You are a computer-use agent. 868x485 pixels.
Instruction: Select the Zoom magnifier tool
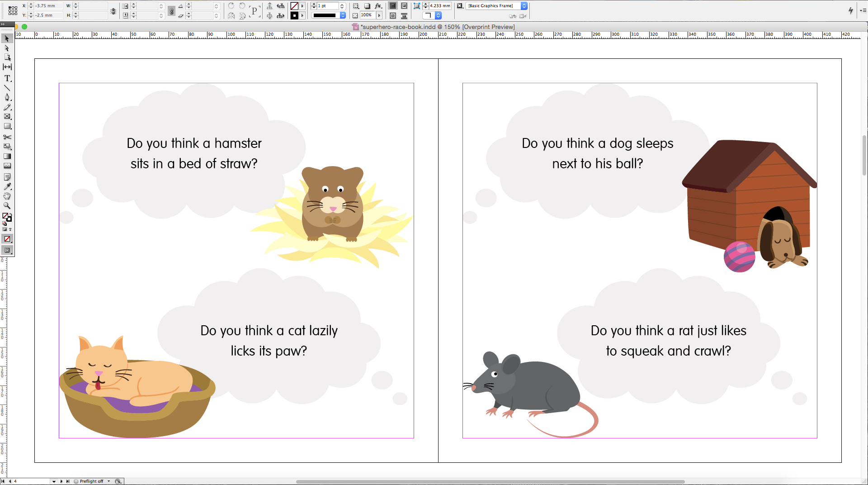(x=7, y=206)
